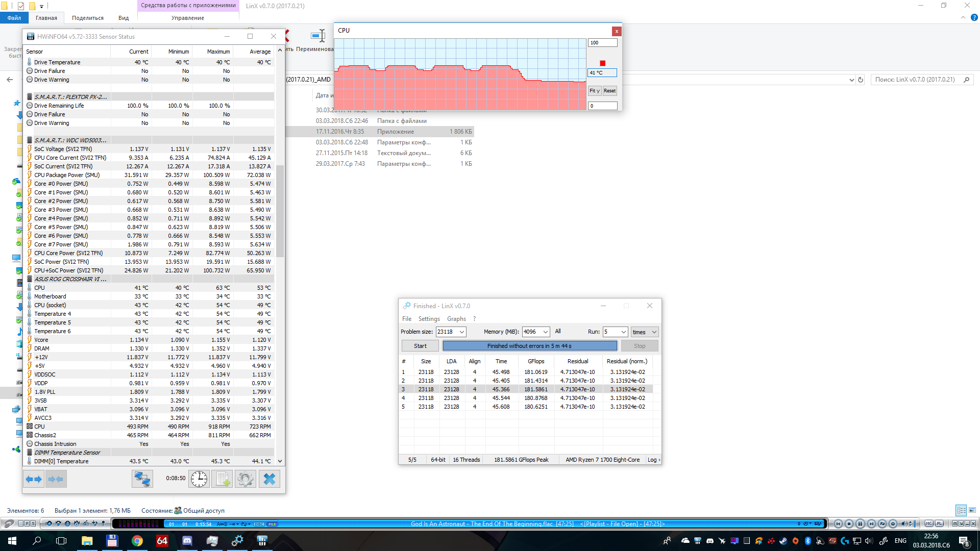Reset HWiNFO clock timer icon
Image resolution: width=980 pixels, height=551 pixels.
(x=199, y=479)
